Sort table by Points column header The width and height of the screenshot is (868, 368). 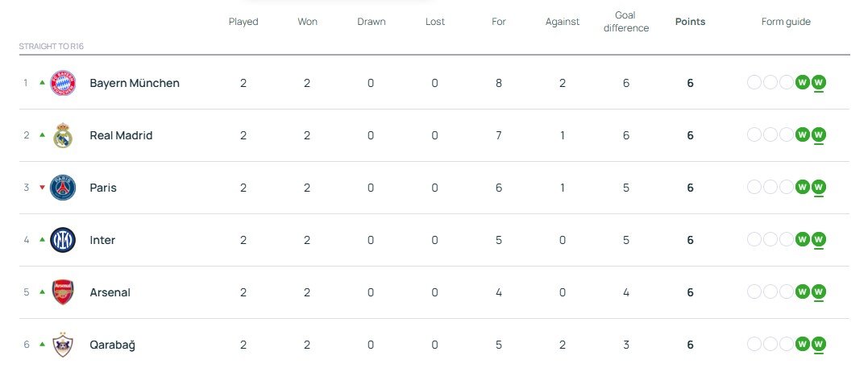point(690,22)
